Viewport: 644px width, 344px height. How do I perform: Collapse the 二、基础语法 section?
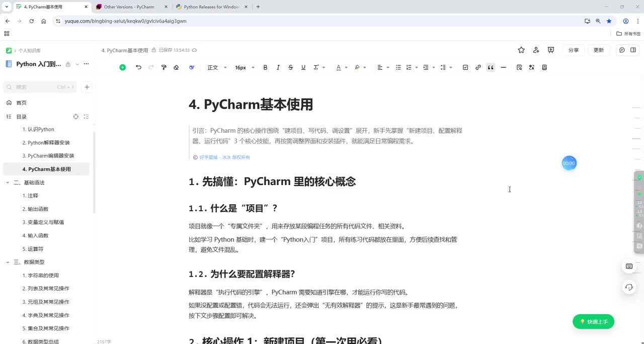[x=8, y=183]
